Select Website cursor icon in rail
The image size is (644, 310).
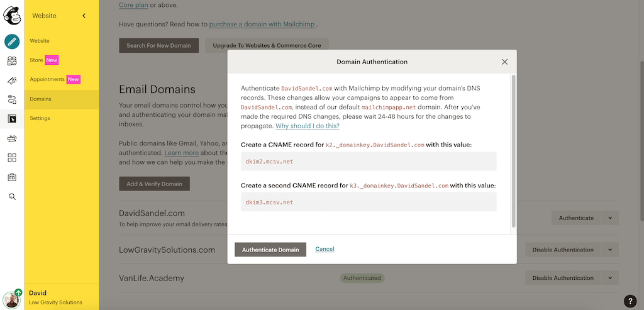(x=12, y=119)
